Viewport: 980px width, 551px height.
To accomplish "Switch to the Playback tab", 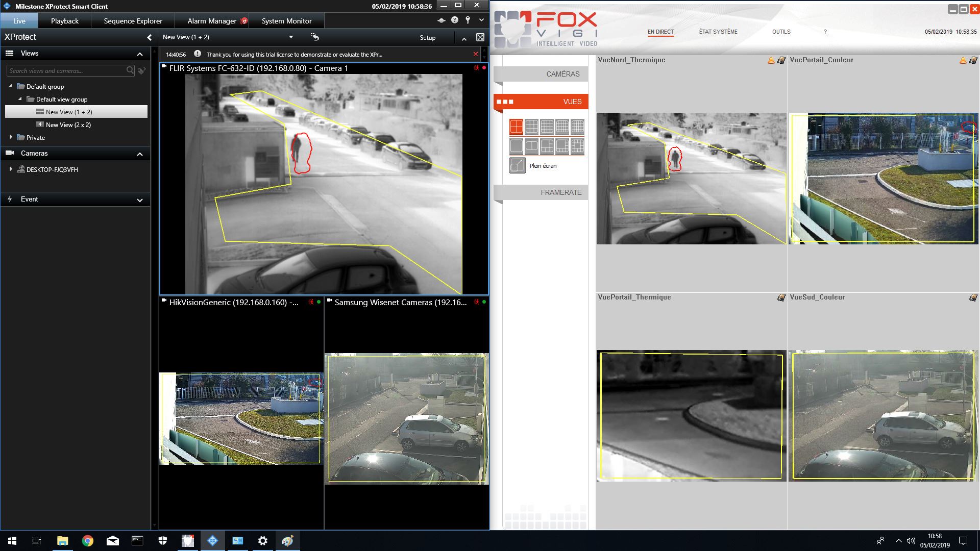I will (x=65, y=21).
